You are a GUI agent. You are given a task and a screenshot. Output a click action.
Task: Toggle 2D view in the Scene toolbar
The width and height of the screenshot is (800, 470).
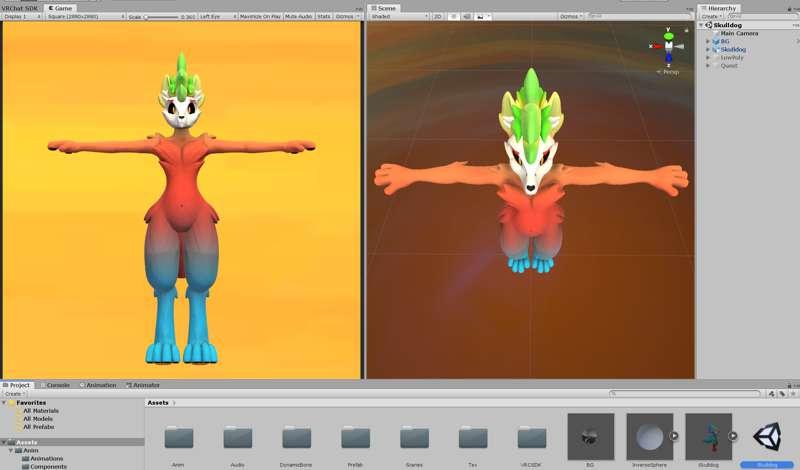438,16
